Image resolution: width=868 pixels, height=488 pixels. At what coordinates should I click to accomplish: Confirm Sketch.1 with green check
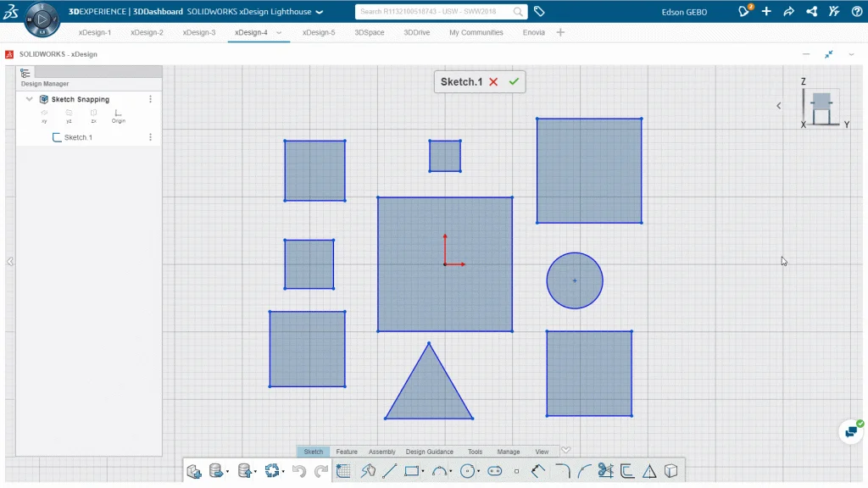pyautogui.click(x=514, y=82)
